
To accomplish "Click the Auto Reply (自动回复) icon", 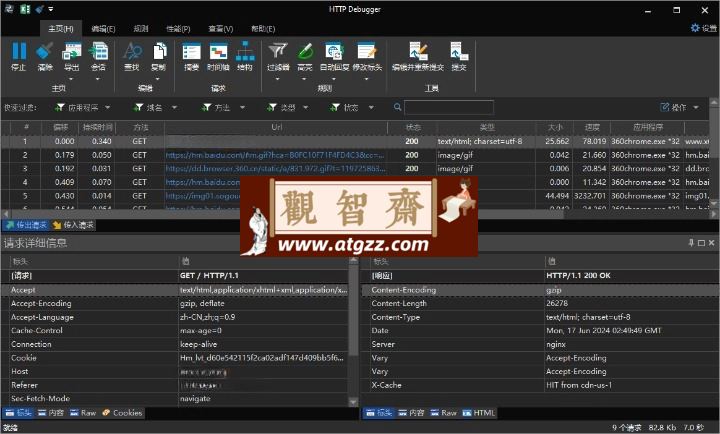I will coord(334,51).
